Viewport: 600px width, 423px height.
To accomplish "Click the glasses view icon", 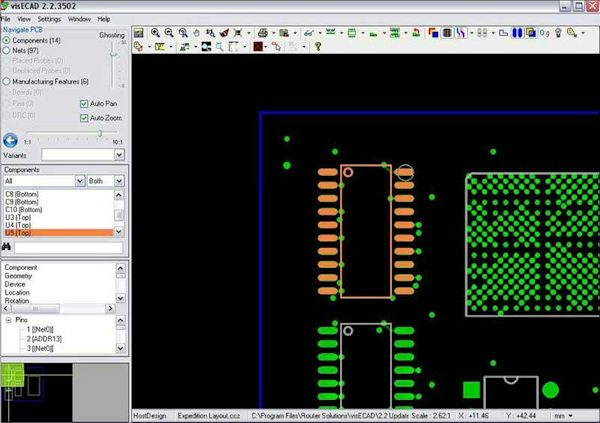I will point(308,33).
